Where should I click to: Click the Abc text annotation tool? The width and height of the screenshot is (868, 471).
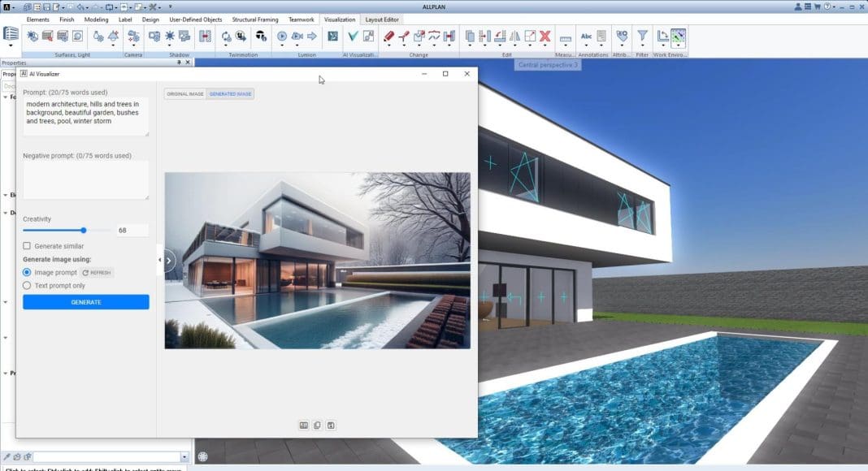point(586,36)
